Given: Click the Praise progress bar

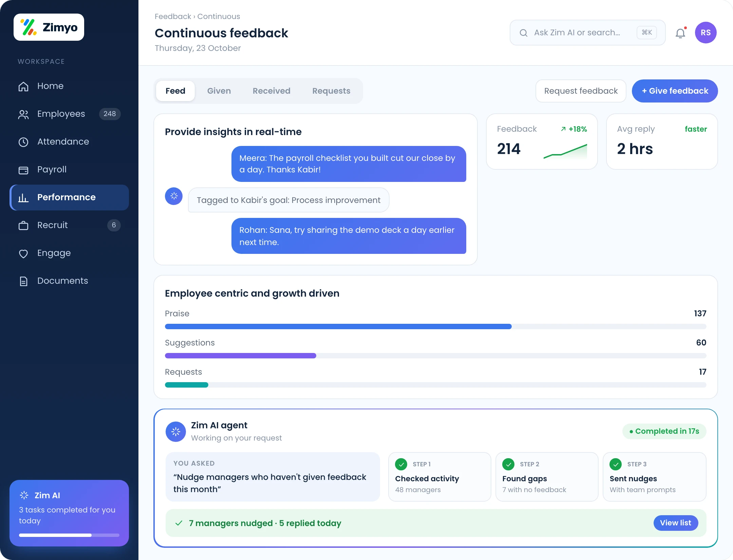Looking at the screenshot, I should [x=436, y=326].
